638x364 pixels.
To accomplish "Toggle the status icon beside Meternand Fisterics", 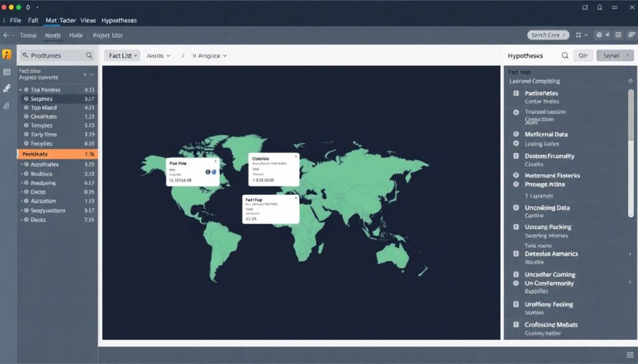I will pyautogui.click(x=516, y=175).
